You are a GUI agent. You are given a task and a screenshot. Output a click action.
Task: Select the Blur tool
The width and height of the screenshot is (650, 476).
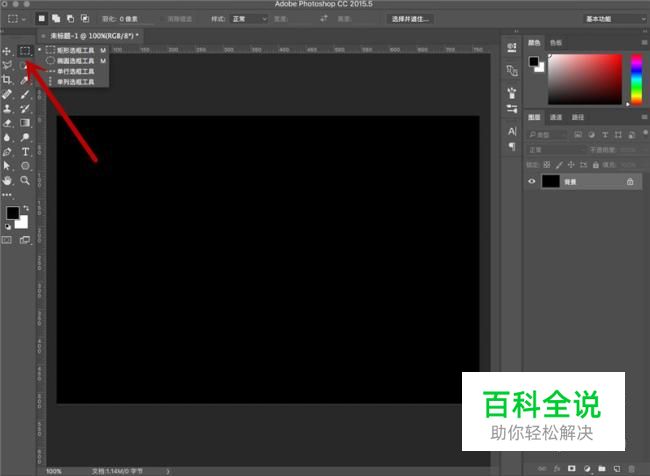point(7,137)
